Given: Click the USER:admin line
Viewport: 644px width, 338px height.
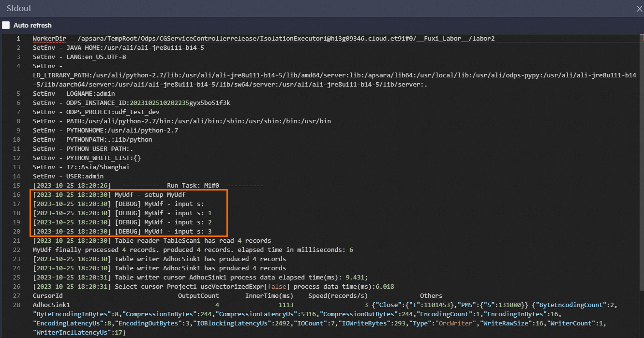Looking at the screenshot, I should 68,176.
